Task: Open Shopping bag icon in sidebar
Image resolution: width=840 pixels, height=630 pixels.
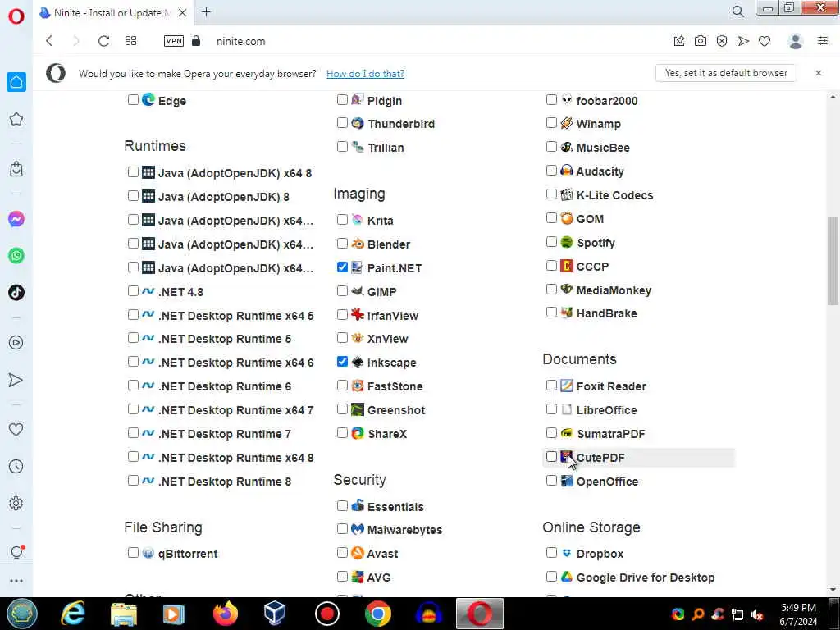Action: [16, 169]
